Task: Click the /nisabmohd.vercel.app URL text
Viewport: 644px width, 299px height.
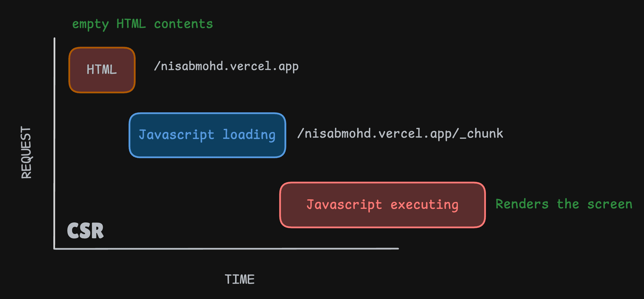Action: point(226,66)
